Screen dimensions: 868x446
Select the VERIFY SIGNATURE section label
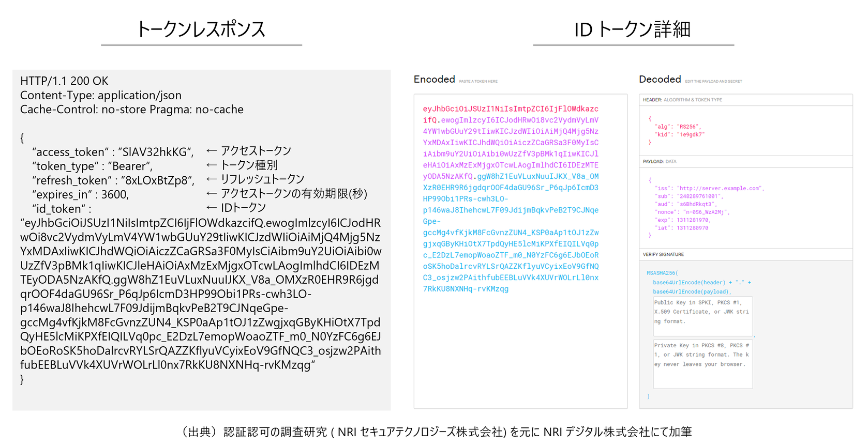coord(663,255)
